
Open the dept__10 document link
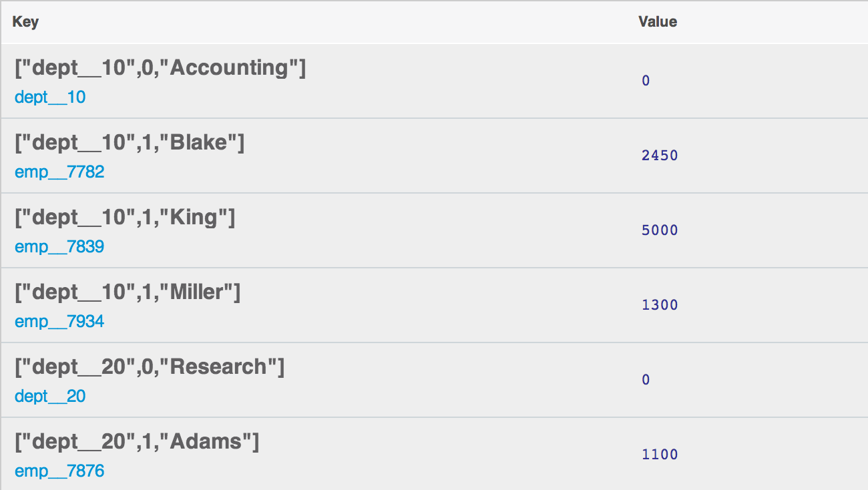(50, 97)
